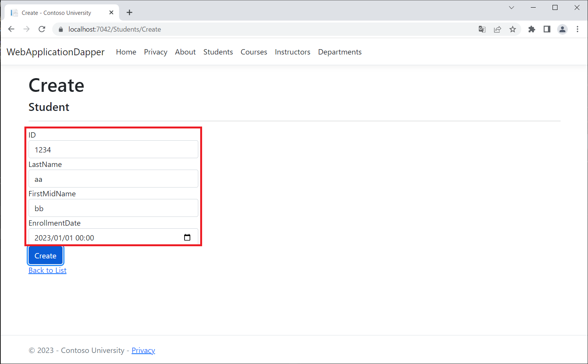Open a new tab with plus button
Viewport: 588px width, 364px height.
pos(130,13)
